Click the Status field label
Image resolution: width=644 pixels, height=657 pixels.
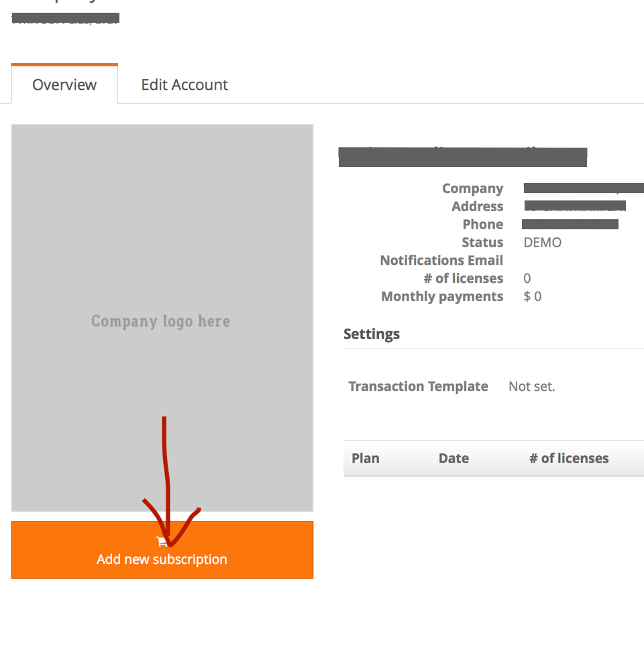point(482,243)
